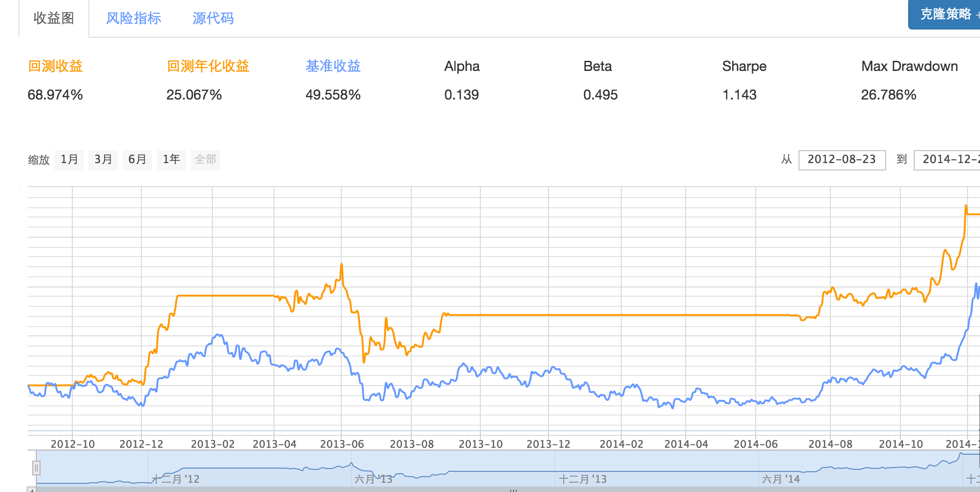Select the 收益图 tab
The image size is (980, 492).
click(54, 18)
